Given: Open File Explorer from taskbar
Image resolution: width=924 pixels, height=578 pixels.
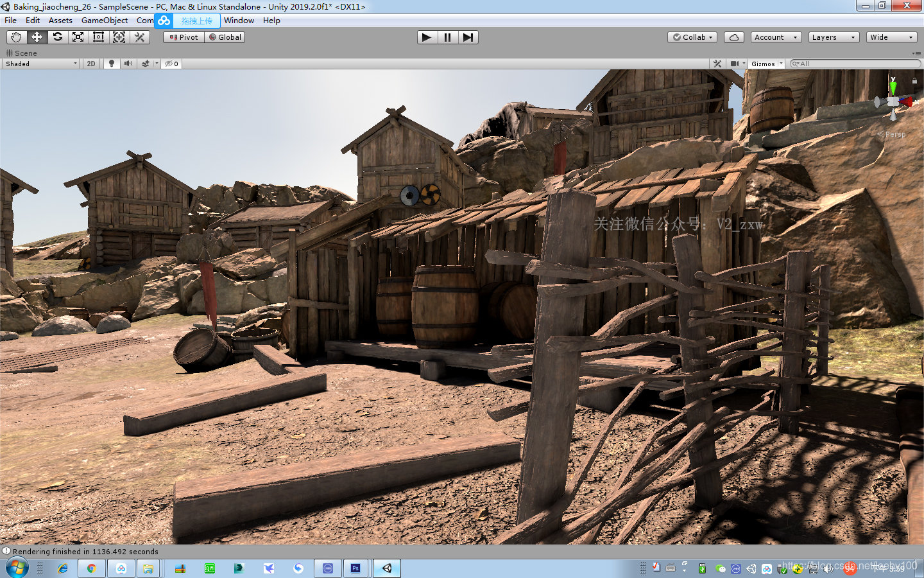Looking at the screenshot, I should tap(148, 568).
